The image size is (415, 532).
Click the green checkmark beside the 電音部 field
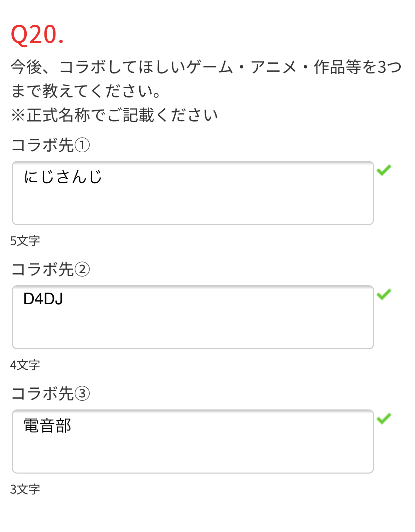tap(384, 418)
